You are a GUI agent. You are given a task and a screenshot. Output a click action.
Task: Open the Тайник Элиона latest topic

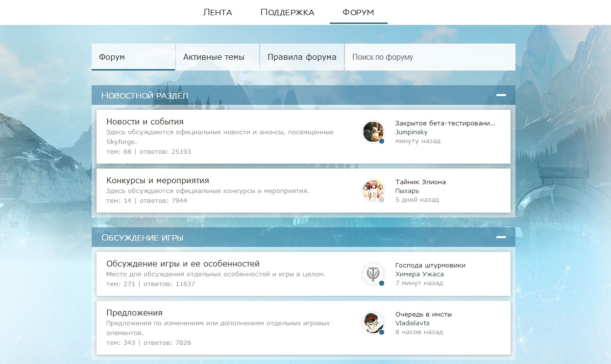click(420, 182)
